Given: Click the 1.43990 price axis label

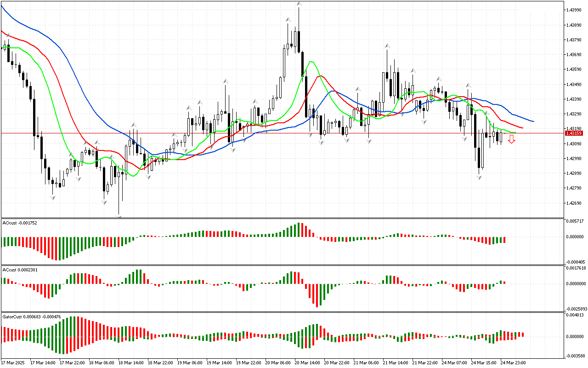Looking at the screenshot, I should 575,10.
